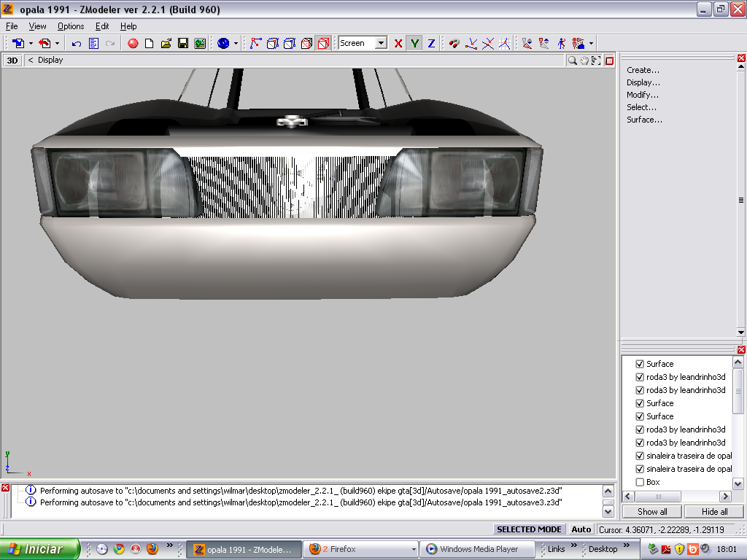Toggle the Selected mode red cube icon
The width and height of the screenshot is (747, 560).
click(323, 43)
